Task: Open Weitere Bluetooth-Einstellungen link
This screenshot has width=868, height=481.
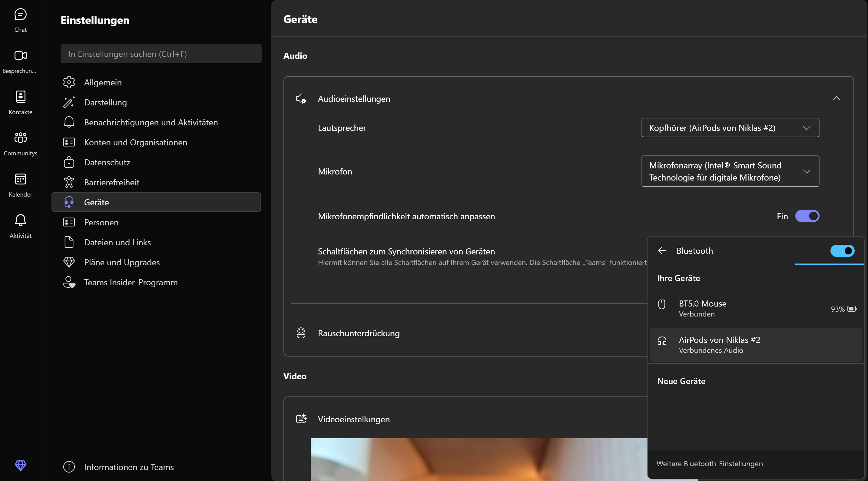Action: click(x=709, y=463)
